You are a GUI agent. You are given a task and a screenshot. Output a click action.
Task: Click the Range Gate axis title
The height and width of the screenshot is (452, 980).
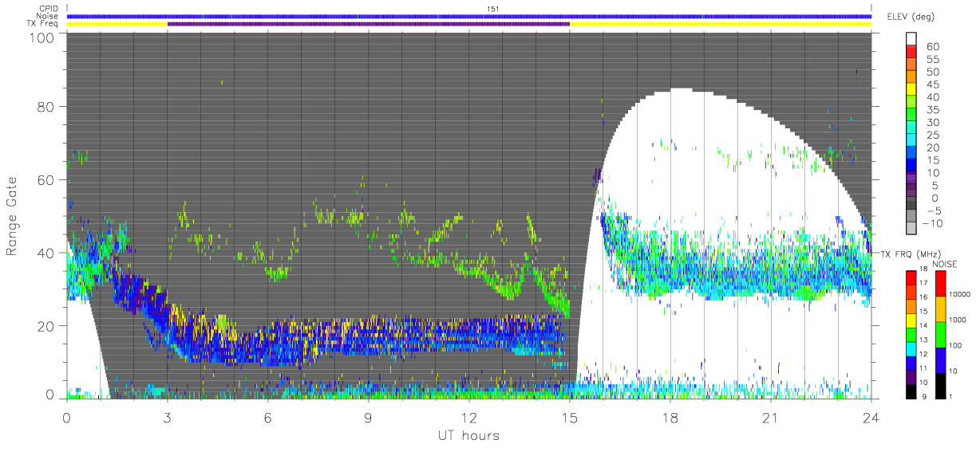pyautogui.click(x=14, y=217)
